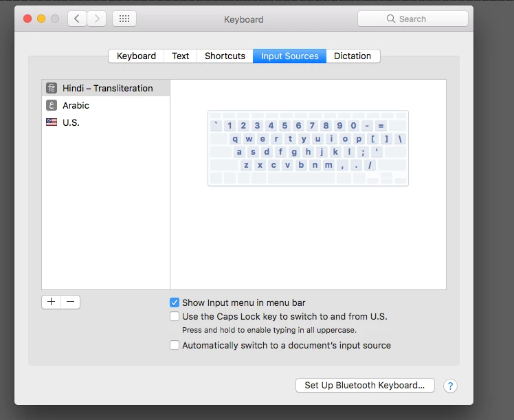Minimize the Keyboard window
The image size is (514, 420).
point(41,19)
